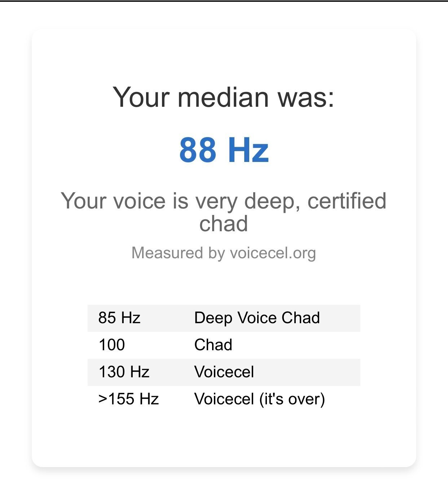
Task: Click the word "median" in the heading
Action: tap(223, 97)
